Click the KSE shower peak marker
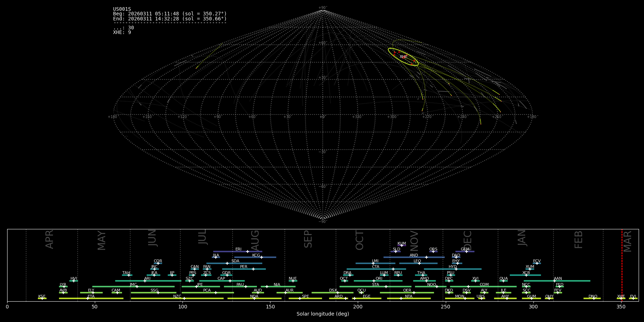The width and height of the screenshot is (644, 322). coord(42,298)
